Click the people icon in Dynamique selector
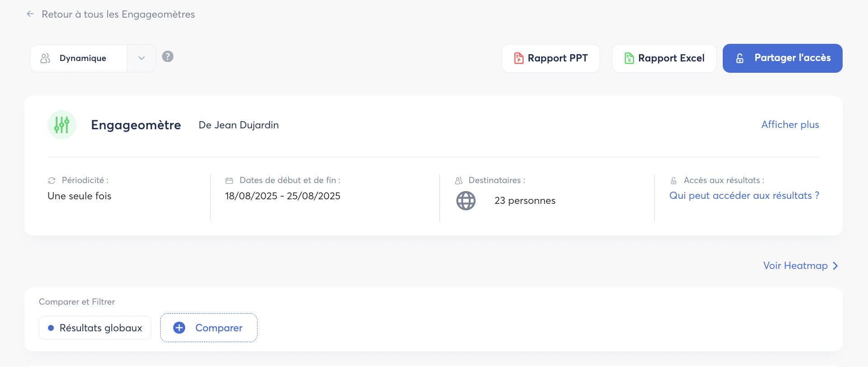The width and height of the screenshot is (868, 367). [45, 58]
